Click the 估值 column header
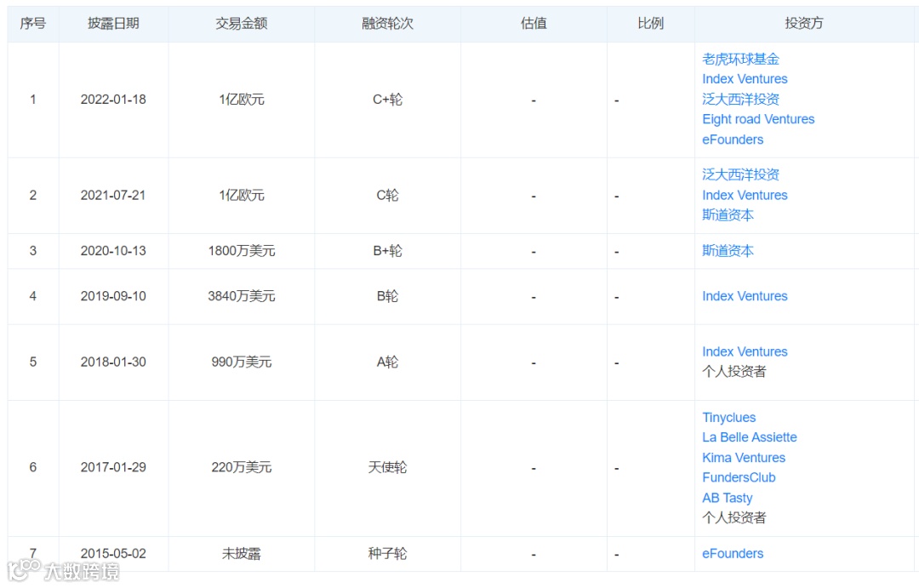 pos(534,24)
